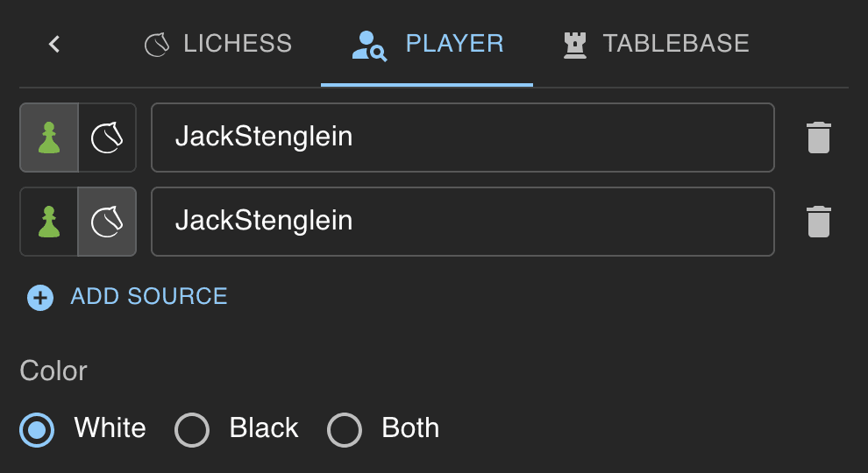868x473 pixels.
Task: Click the rook icon beside Tablebase
Action: 574,45
